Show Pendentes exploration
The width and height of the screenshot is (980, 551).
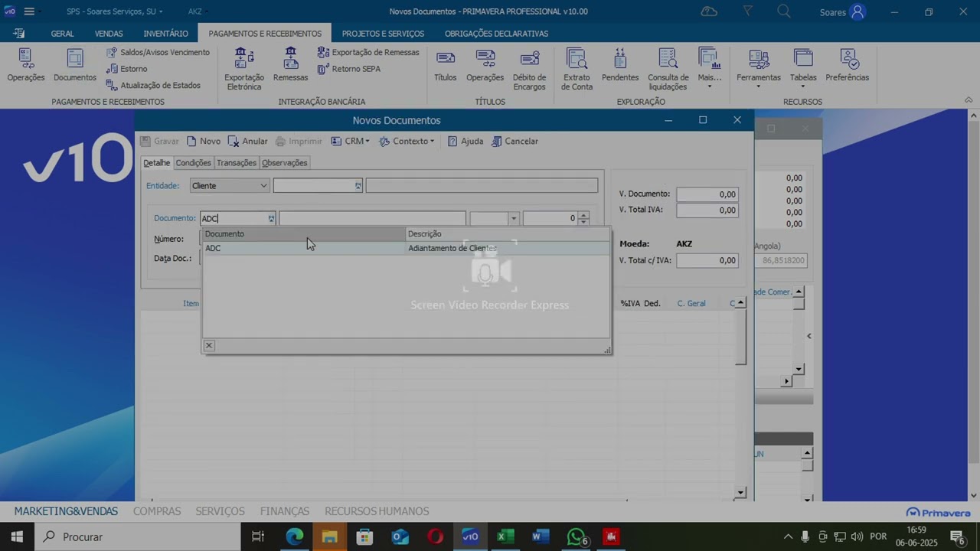pyautogui.click(x=620, y=65)
